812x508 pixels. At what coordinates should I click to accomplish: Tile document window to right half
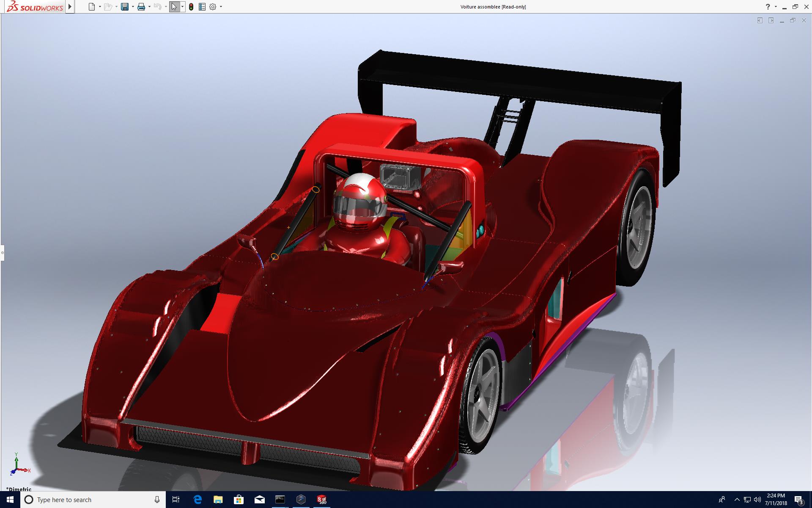[x=771, y=20]
